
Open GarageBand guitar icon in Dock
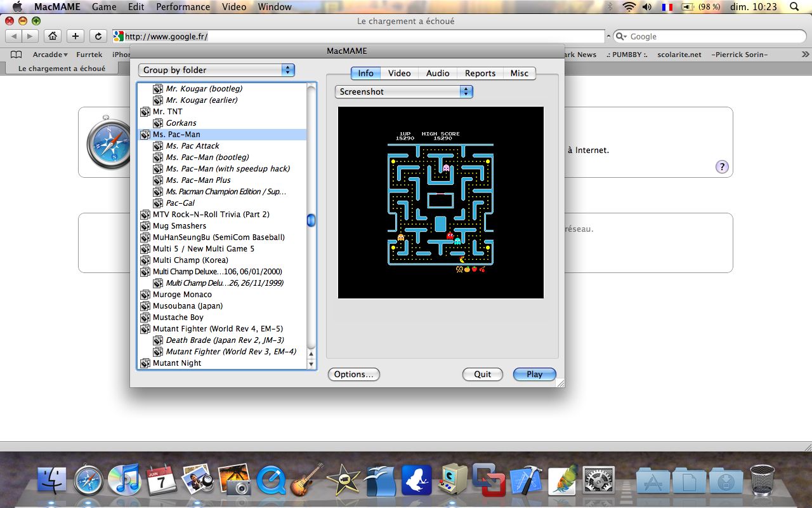(308, 480)
